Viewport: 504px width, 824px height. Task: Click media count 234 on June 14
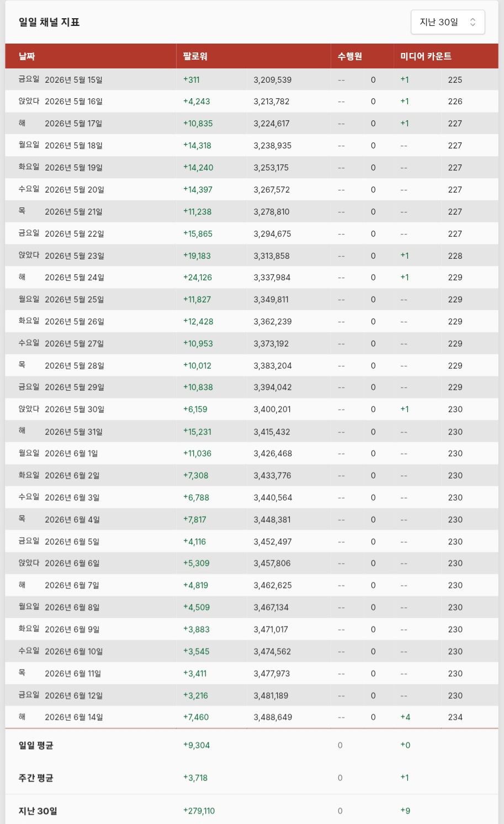[x=455, y=717]
